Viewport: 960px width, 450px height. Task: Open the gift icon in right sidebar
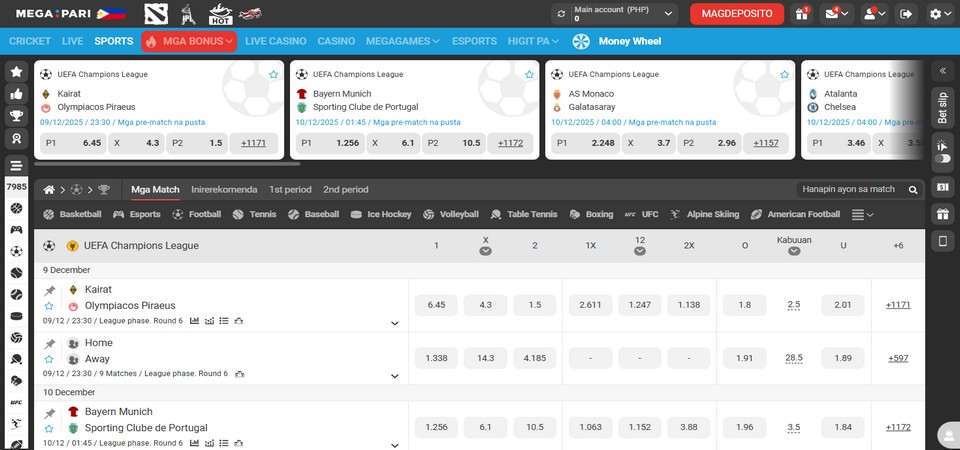pos(943,214)
